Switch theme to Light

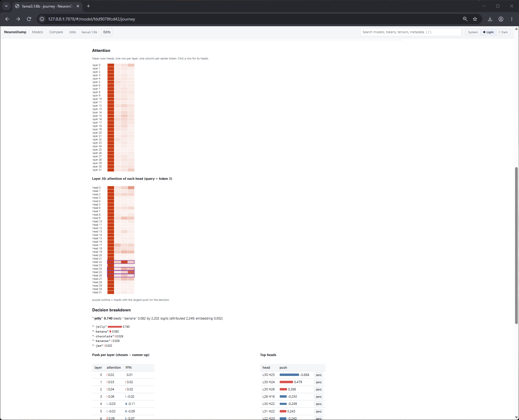coord(488,32)
